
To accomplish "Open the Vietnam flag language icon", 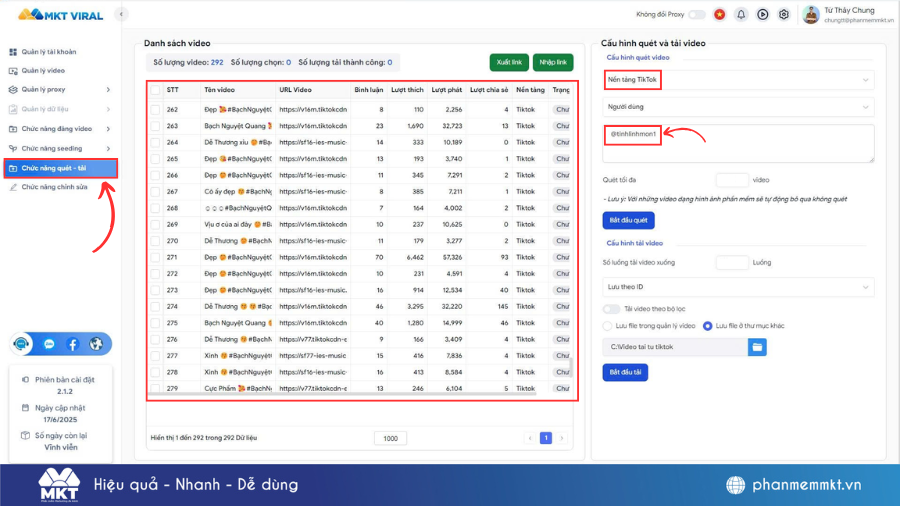I will point(719,14).
